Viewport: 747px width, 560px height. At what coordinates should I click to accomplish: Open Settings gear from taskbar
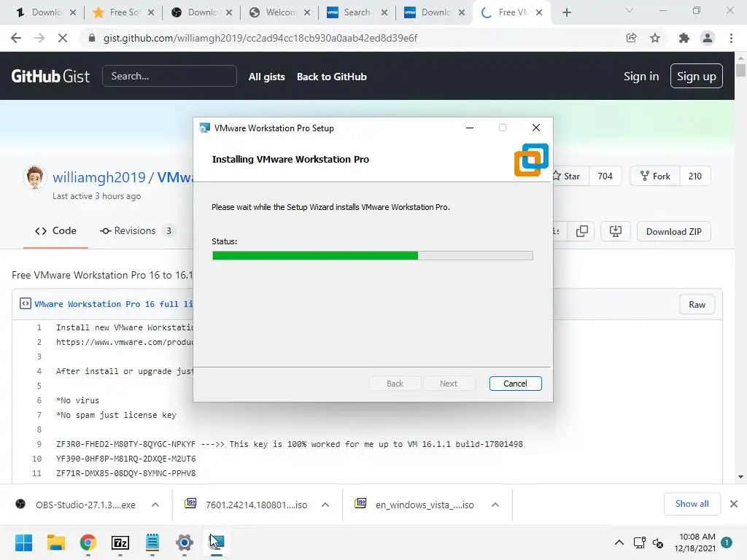[x=185, y=542]
